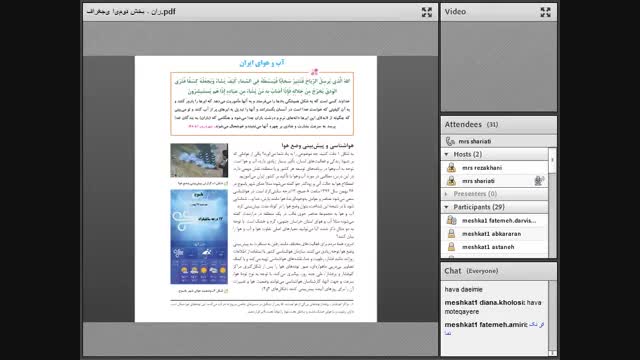Expand the Presenters (0) group
Image resolution: width=640 pixels, height=360 pixels.
click(446, 194)
